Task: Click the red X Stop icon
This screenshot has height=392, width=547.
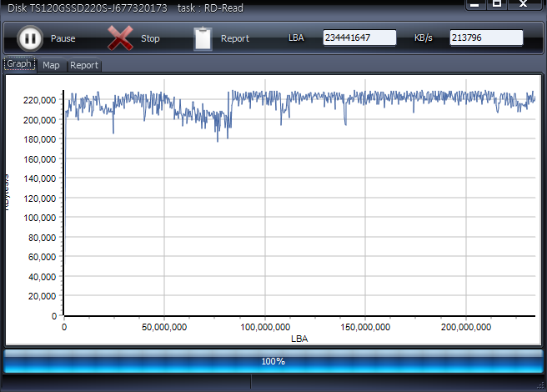Action: tap(121, 38)
